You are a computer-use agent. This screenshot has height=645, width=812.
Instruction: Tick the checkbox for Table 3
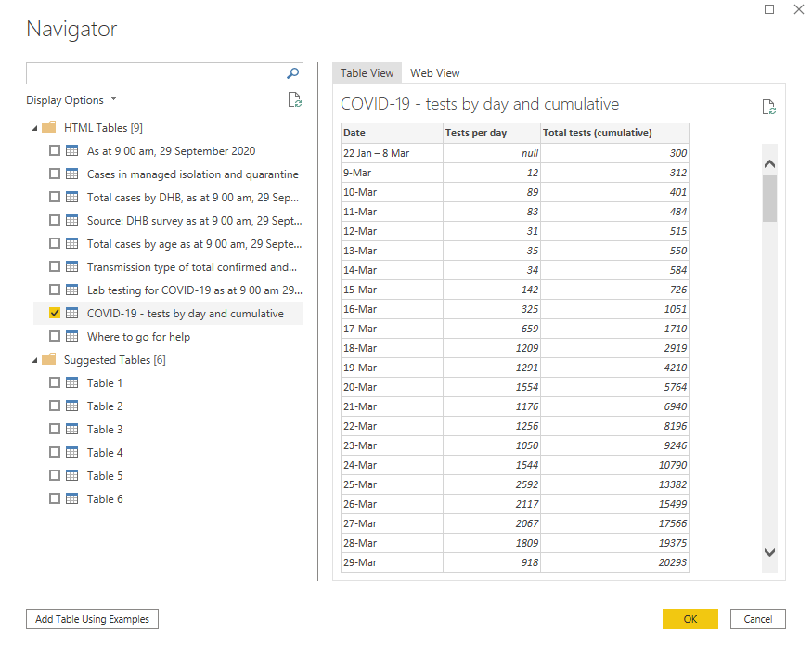pos(55,430)
